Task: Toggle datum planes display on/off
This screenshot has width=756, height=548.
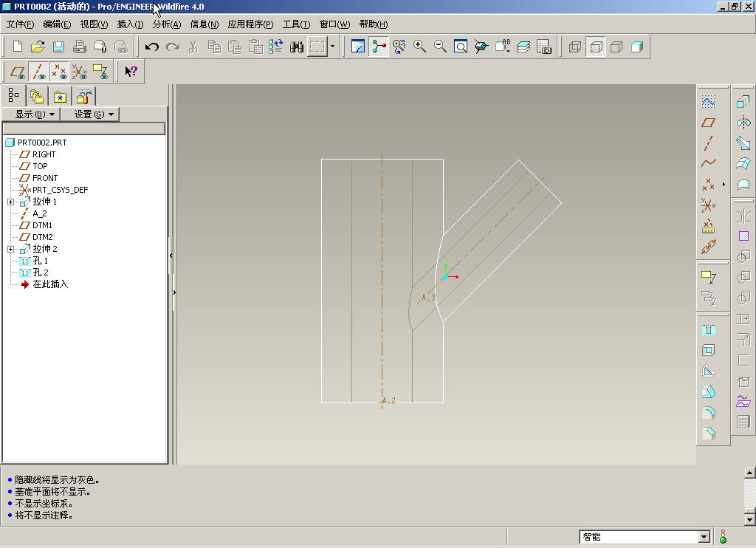Action: [x=18, y=72]
